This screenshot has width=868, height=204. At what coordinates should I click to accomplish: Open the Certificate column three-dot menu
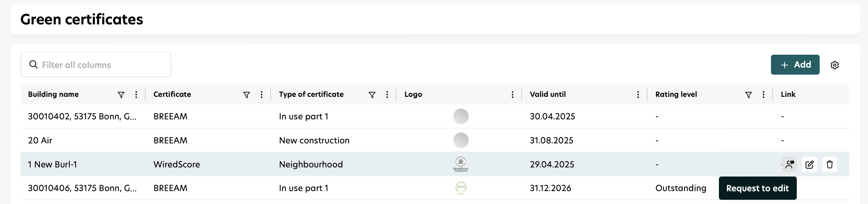click(x=262, y=95)
